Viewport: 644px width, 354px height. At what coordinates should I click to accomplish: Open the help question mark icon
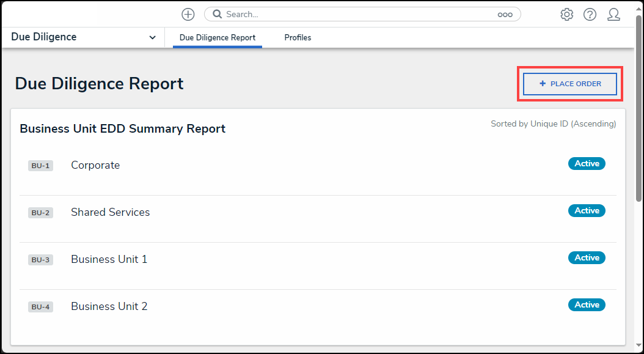coord(590,15)
